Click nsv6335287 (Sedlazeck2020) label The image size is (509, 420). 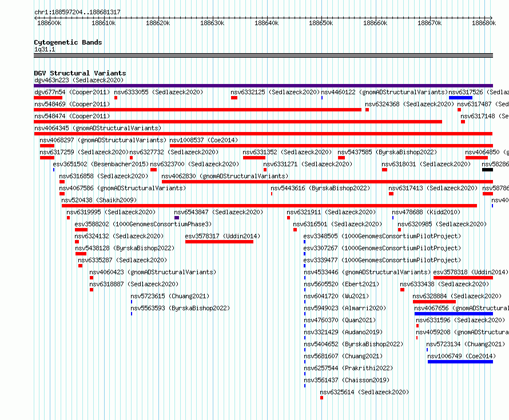point(122,260)
